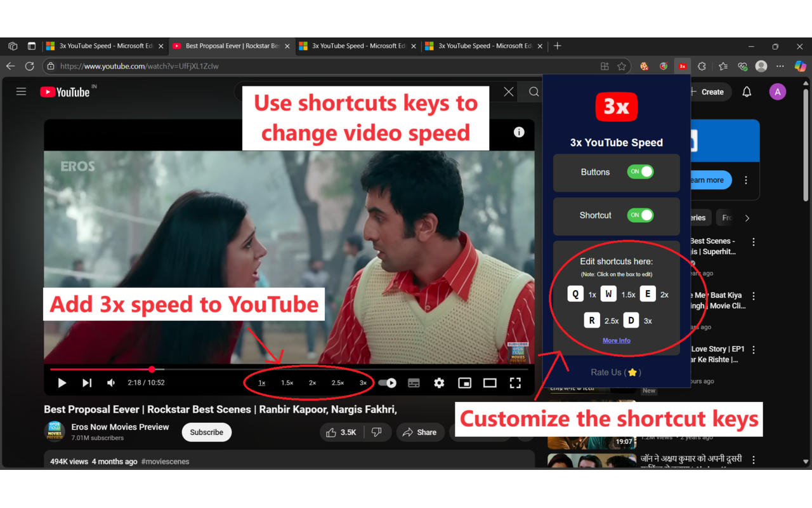Set playback speed to 1.5x

287,383
